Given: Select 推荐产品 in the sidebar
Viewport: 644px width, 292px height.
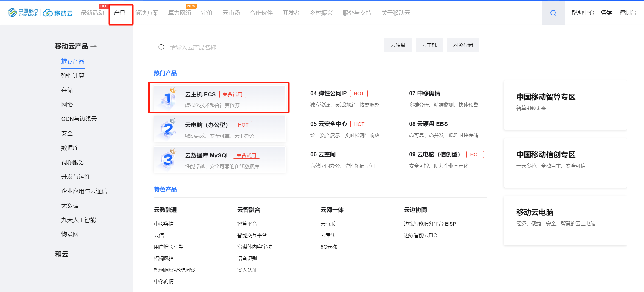Looking at the screenshot, I should (73, 61).
